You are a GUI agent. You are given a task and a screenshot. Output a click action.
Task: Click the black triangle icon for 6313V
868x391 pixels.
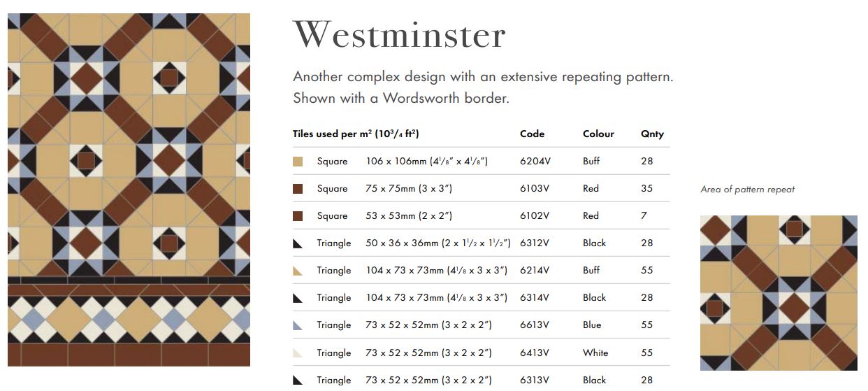tap(298, 381)
